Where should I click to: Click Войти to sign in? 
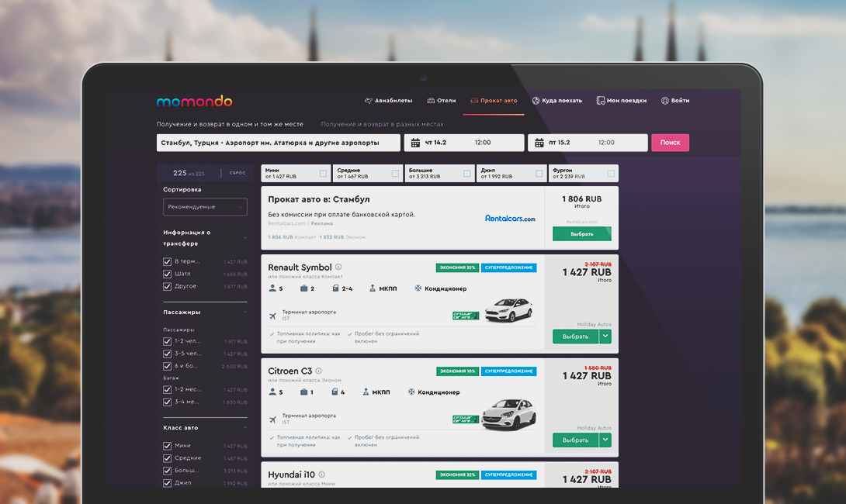(x=675, y=101)
